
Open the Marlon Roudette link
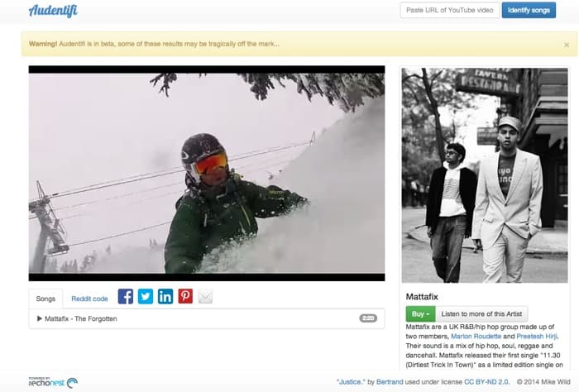[476, 336]
